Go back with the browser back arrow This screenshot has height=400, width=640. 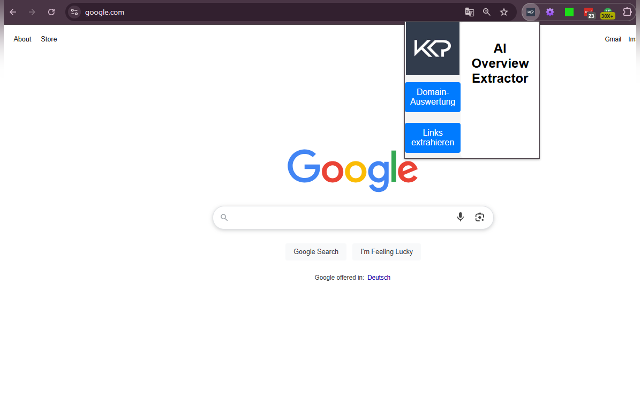coord(13,12)
